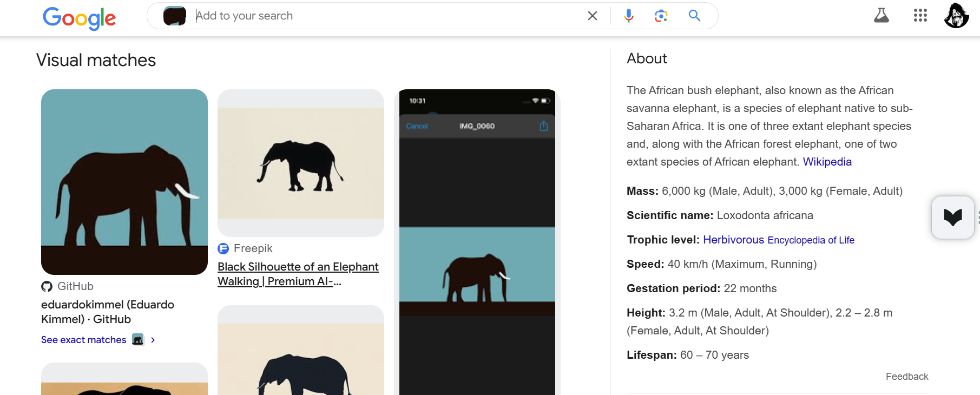
Task: Open the Wikipedia link in About section
Action: pos(827,162)
